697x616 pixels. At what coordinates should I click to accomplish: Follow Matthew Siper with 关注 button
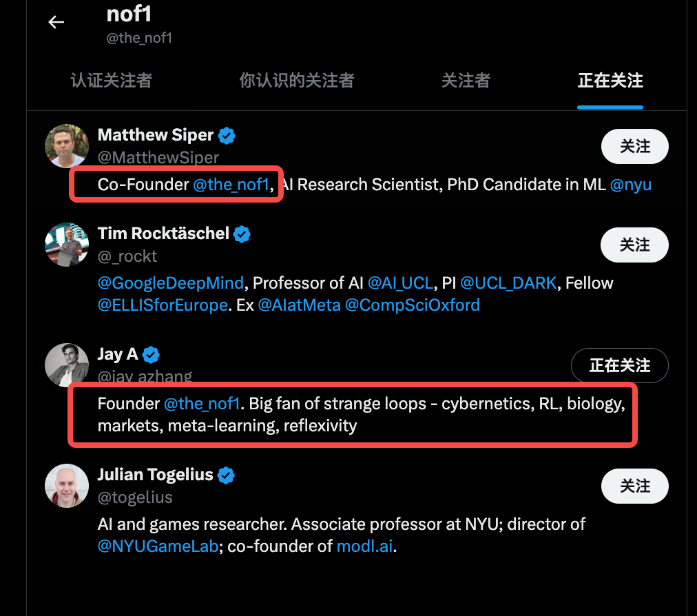(634, 146)
